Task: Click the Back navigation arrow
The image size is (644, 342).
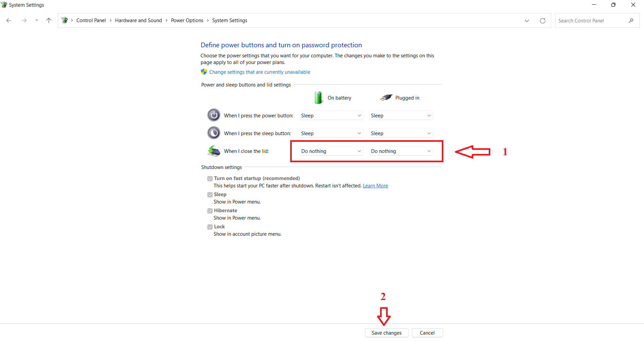Action: [9, 20]
